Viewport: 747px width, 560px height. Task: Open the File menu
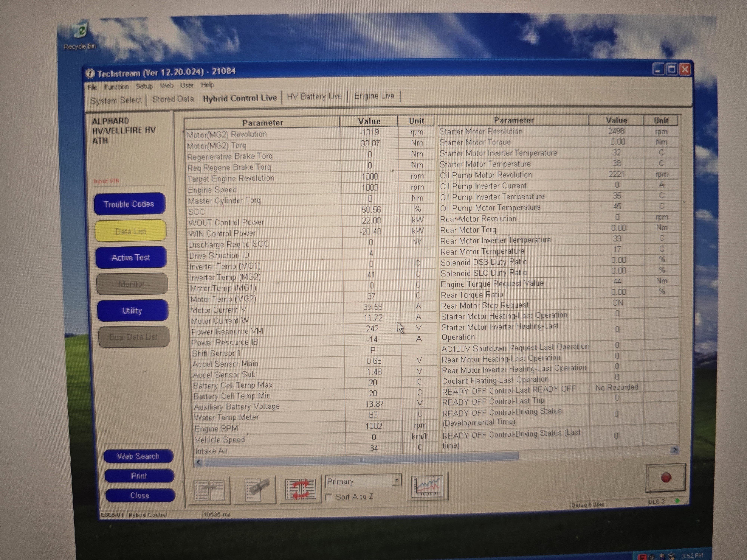pyautogui.click(x=92, y=87)
